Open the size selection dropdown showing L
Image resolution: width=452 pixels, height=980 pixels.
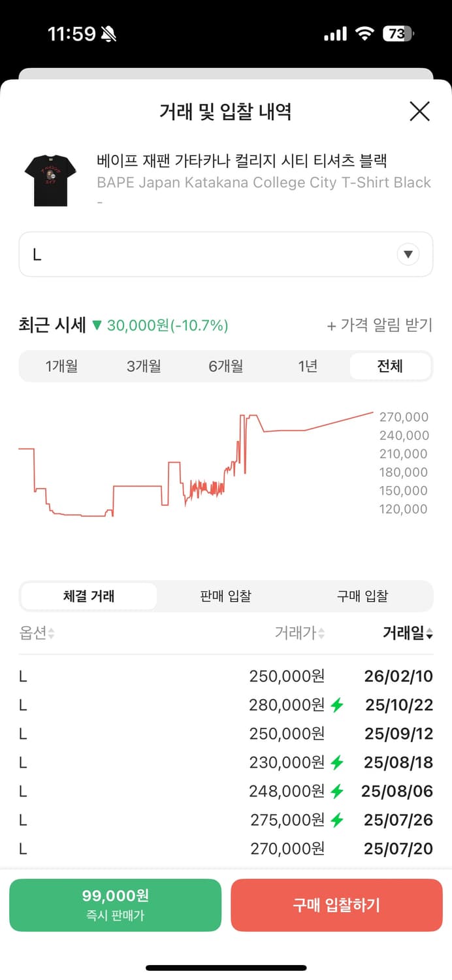click(226, 254)
